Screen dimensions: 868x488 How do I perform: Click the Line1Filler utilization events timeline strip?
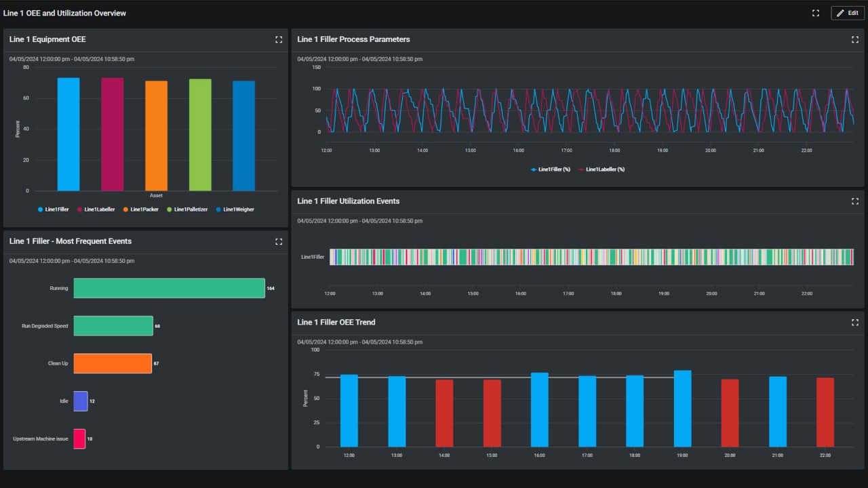[591, 257]
